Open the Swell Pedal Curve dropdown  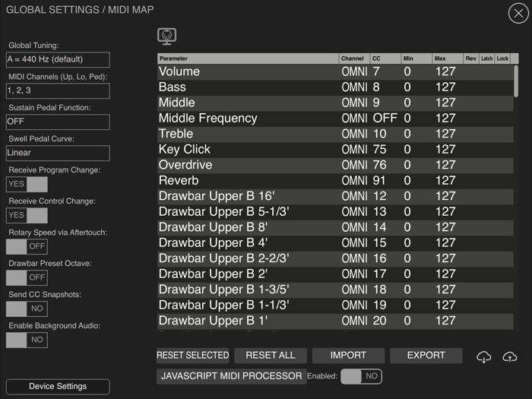click(x=58, y=153)
